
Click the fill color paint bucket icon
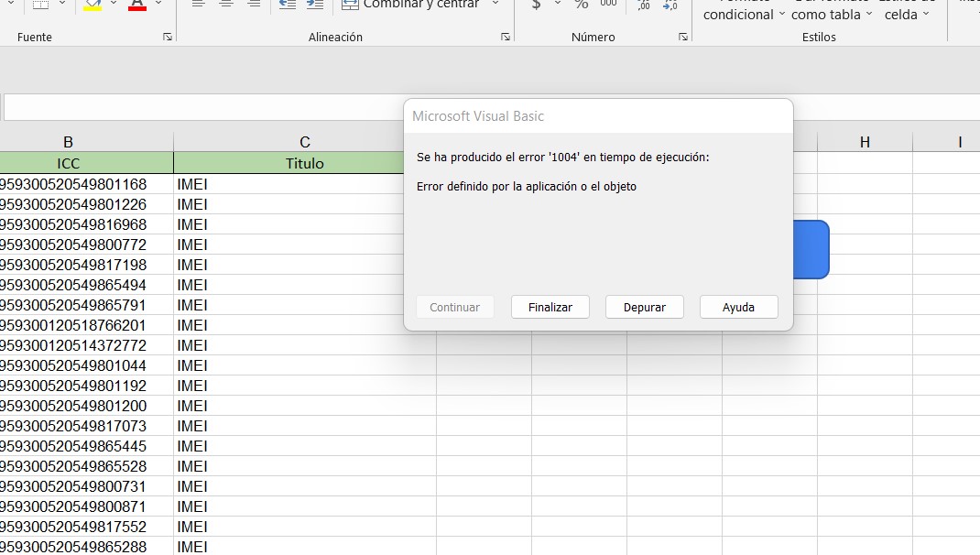pos(93,5)
